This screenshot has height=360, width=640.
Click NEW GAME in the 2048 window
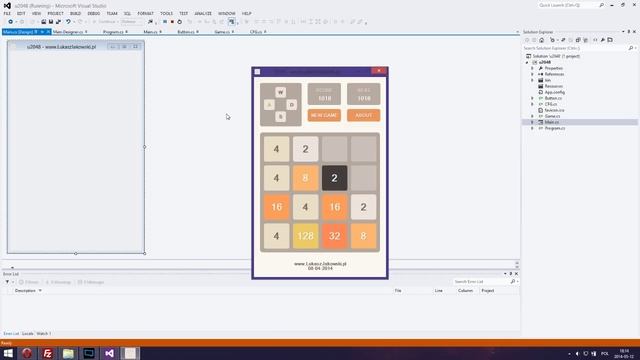pyautogui.click(x=324, y=116)
